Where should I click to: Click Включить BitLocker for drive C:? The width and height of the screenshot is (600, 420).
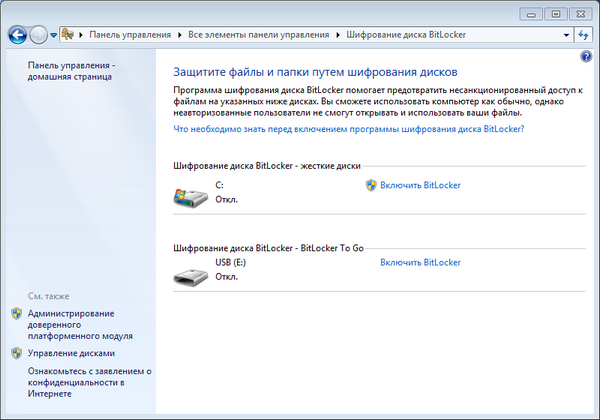pyautogui.click(x=420, y=185)
